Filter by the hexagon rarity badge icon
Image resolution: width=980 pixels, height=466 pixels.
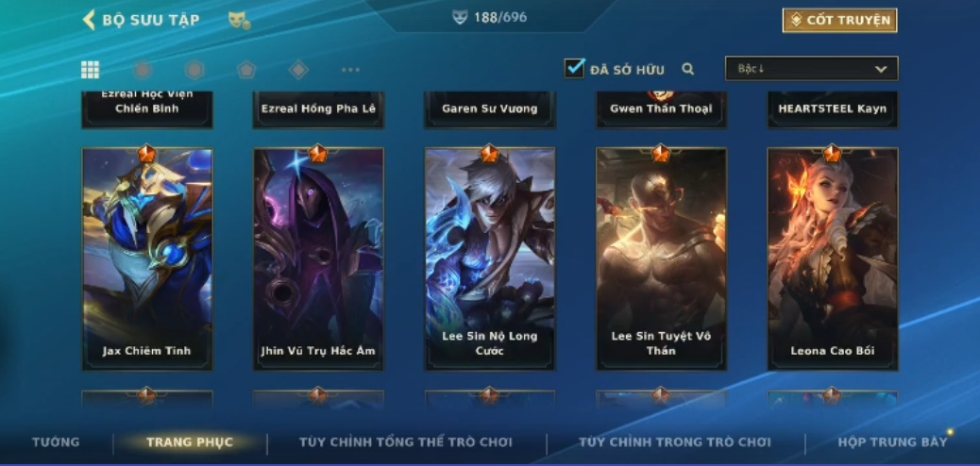click(194, 70)
